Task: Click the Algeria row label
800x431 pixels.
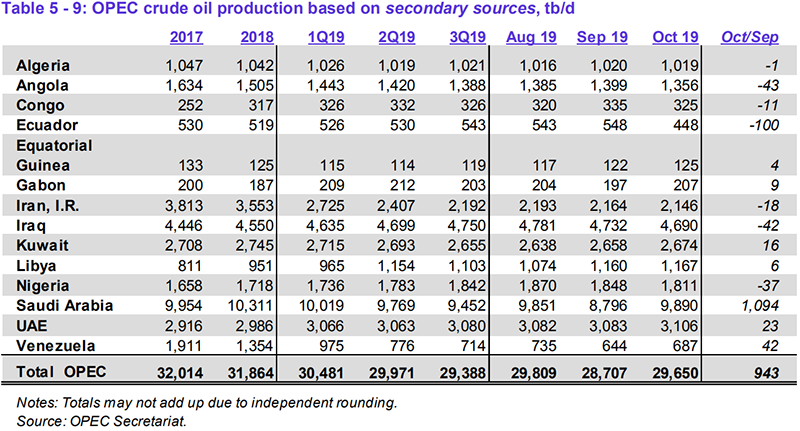Action: (x=43, y=66)
